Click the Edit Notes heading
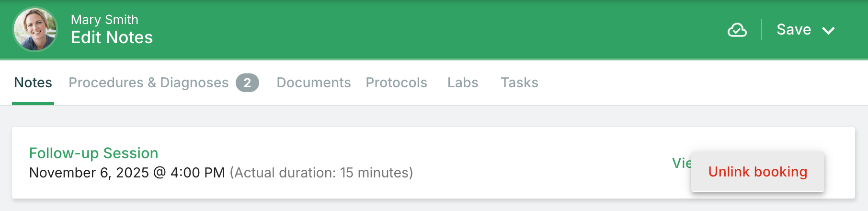This screenshot has height=211, width=868. [x=112, y=37]
